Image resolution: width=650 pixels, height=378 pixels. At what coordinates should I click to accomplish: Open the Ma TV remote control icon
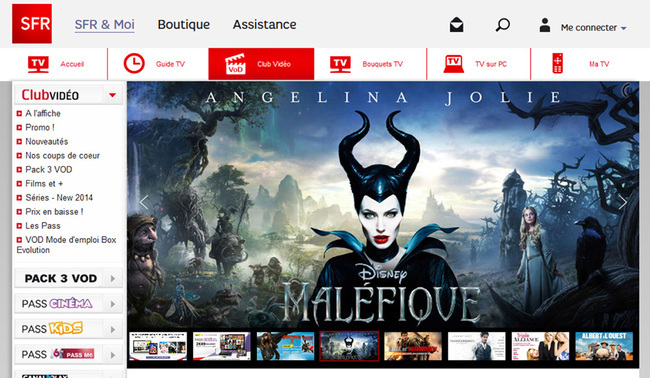(x=558, y=63)
